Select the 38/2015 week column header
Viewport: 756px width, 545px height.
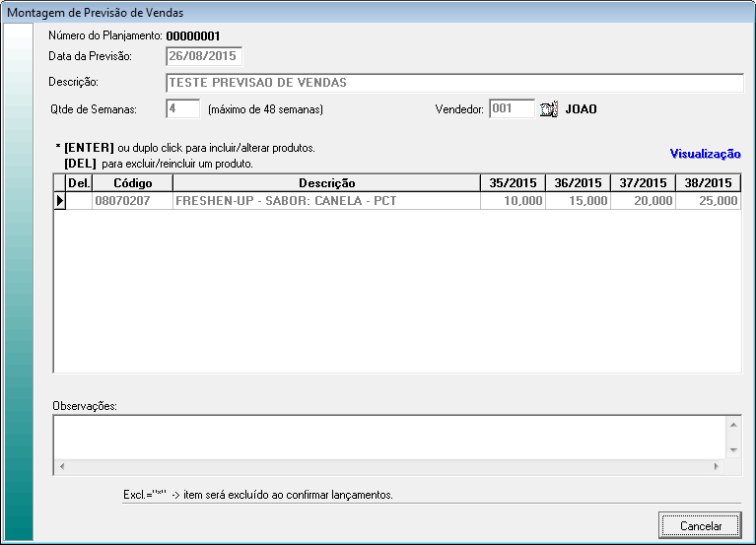708,183
